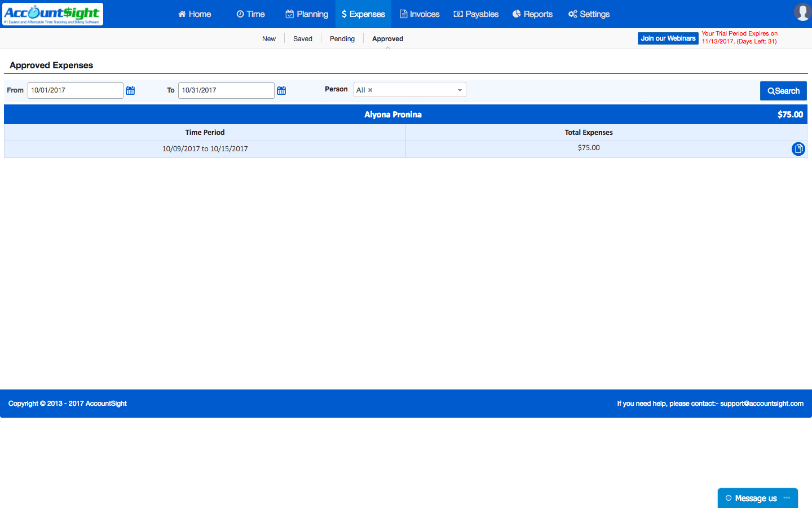This screenshot has height=508, width=812.
Task: Click the Search button
Action: pyautogui.click(x=783, y=90)
